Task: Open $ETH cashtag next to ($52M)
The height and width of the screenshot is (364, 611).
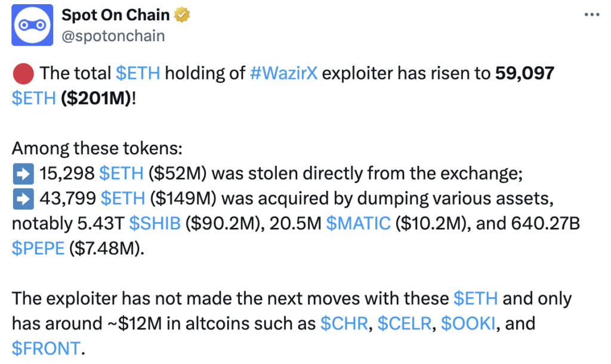Action: coord(121,174)
